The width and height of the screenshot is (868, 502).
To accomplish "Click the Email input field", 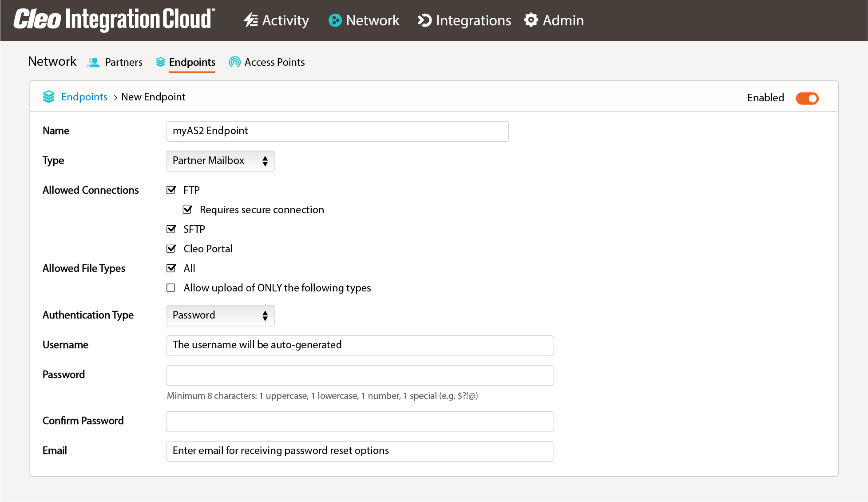I will click(x=360, y=451).
